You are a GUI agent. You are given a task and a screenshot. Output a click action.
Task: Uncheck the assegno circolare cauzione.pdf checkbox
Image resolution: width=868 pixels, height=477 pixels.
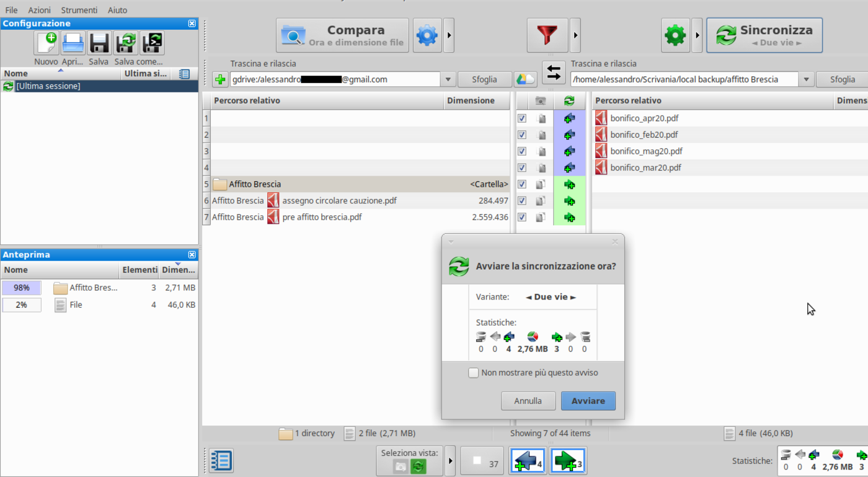pyautogui.click(x=522, y=201)
